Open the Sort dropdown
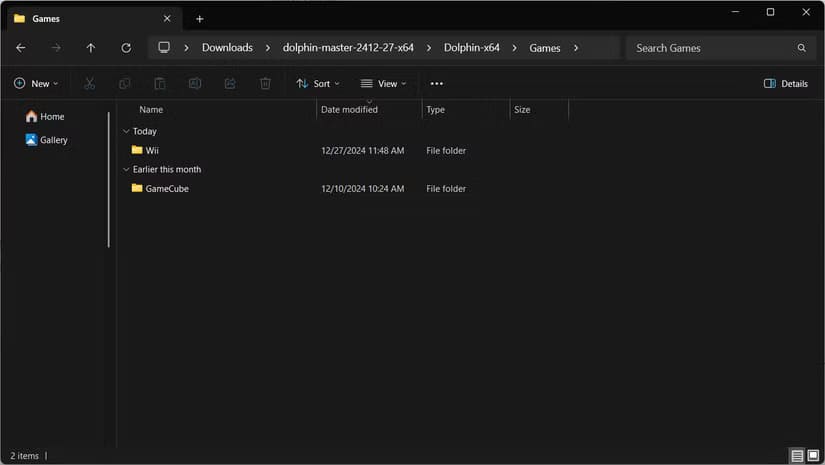 (x=318, y=83)
